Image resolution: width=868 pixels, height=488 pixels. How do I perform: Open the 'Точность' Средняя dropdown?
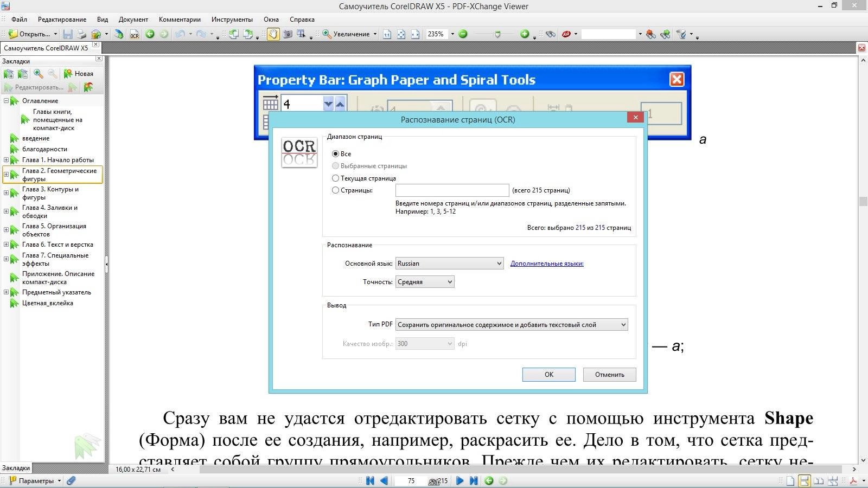425,282
